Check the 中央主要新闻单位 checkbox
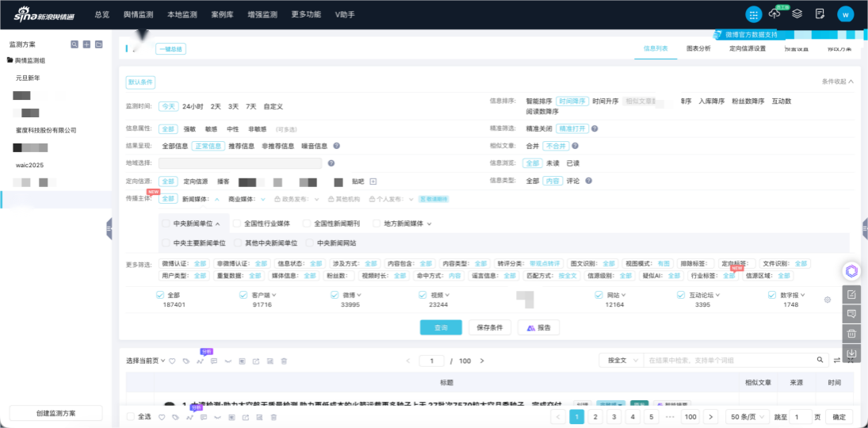Viewport: 868px width, 428px height. pos(166,243)
